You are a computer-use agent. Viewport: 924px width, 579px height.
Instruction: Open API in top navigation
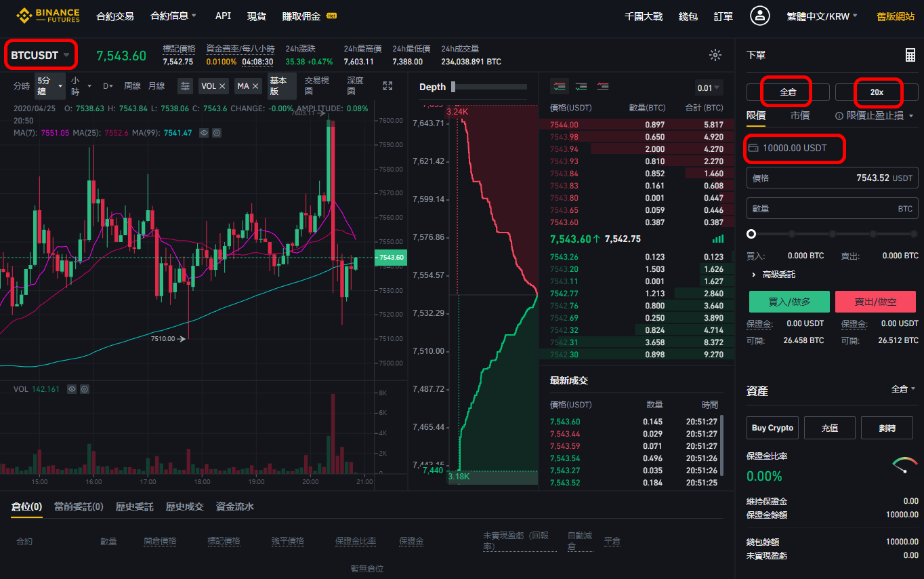coord(223,16)
